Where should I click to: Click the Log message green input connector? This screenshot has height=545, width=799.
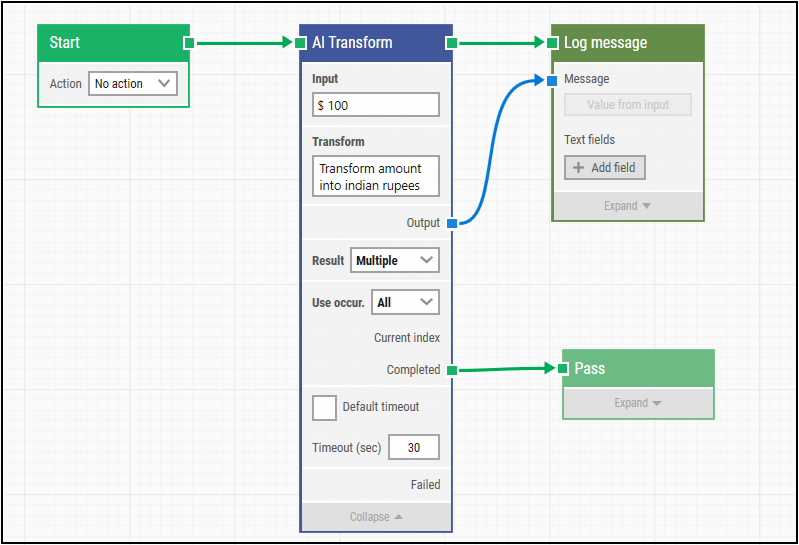point(552,43)
